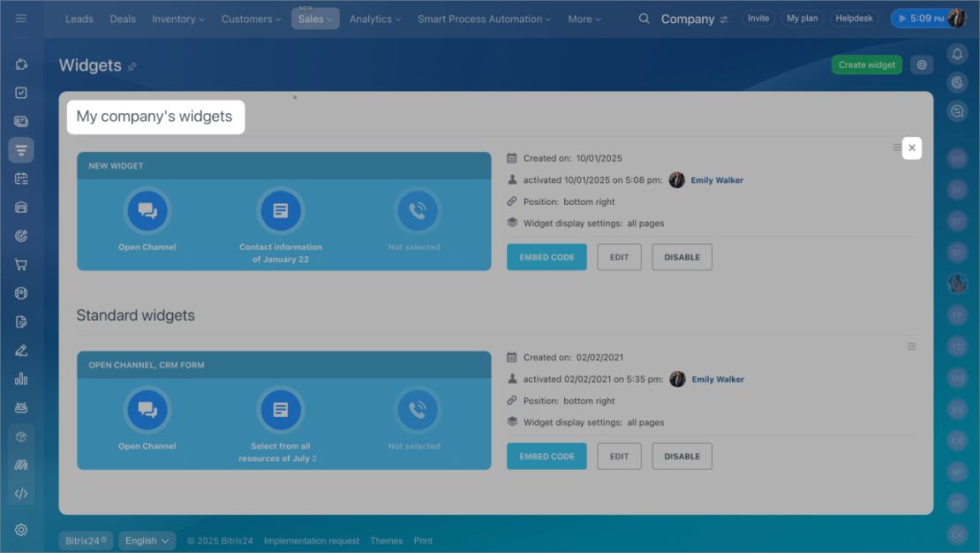Click Edit for the standard widget
980x553 pixels.
[x=619, y=456]
